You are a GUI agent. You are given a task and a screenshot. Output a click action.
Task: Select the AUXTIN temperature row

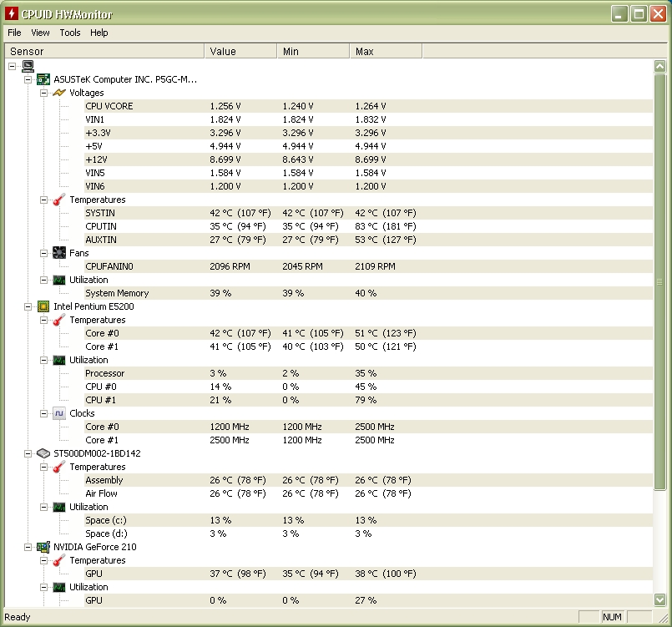(x=369, y=240)
